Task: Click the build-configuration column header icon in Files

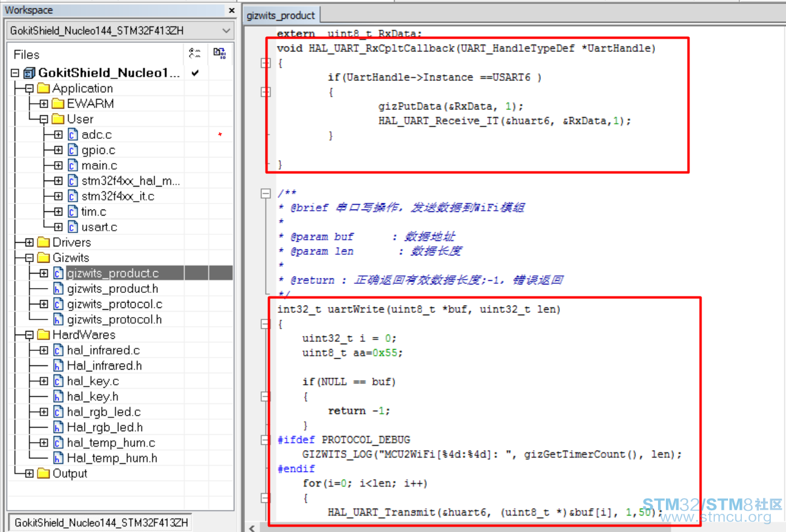Action: point(194,54)
